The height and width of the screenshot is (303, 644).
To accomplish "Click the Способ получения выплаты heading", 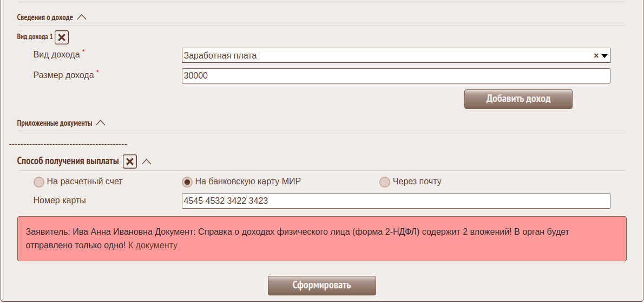I will point(68,162).
